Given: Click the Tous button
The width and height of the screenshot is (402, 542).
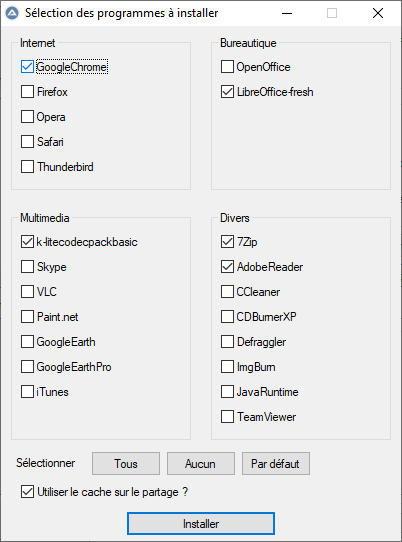Looking at the screenshot, I should (126, 464).
